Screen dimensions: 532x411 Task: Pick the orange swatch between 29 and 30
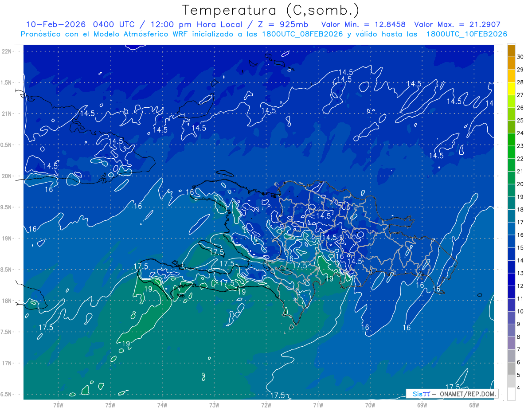[x=511, y=63]
